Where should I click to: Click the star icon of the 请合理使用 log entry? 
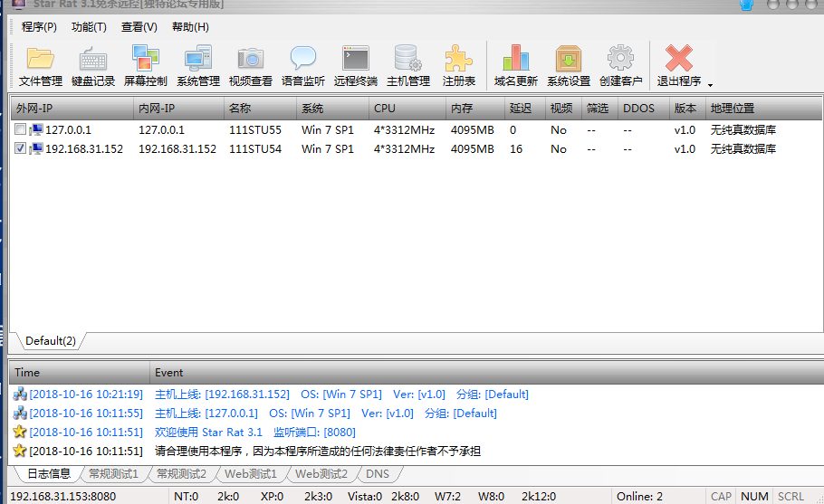coord(20,451)
